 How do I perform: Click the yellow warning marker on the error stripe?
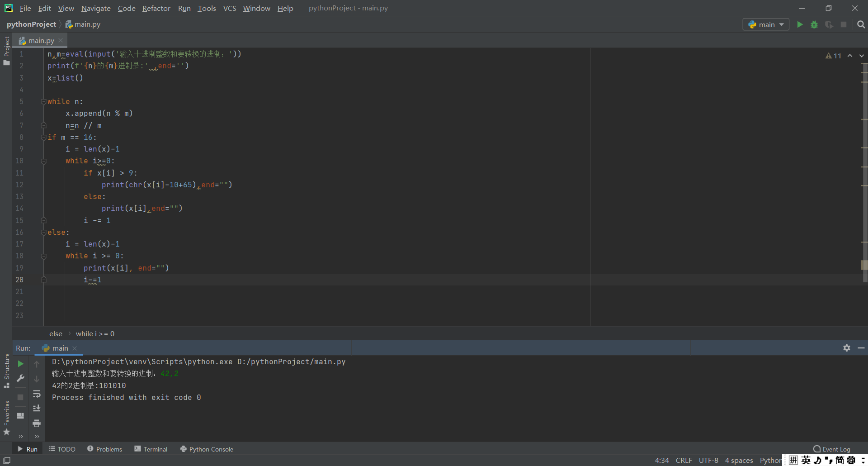864,265
